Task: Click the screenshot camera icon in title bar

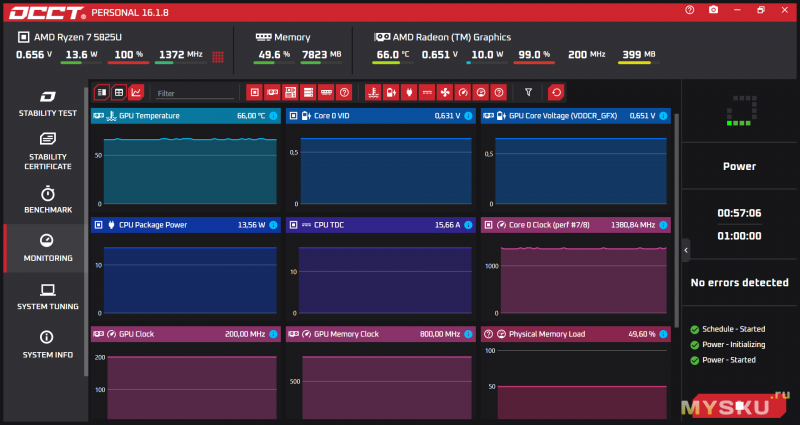Action: click(x=713, y=10)
